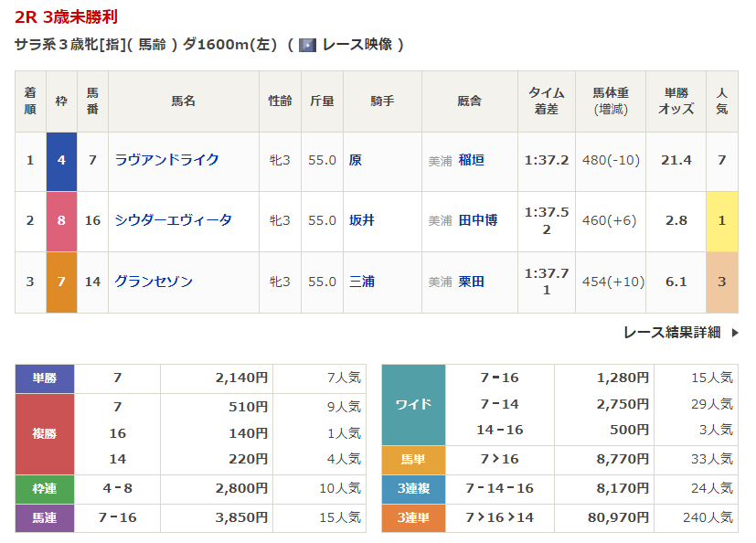Open horse グランセゾン profile
Image resolution: width=756 pixels, height=543 pixels.
154,282
